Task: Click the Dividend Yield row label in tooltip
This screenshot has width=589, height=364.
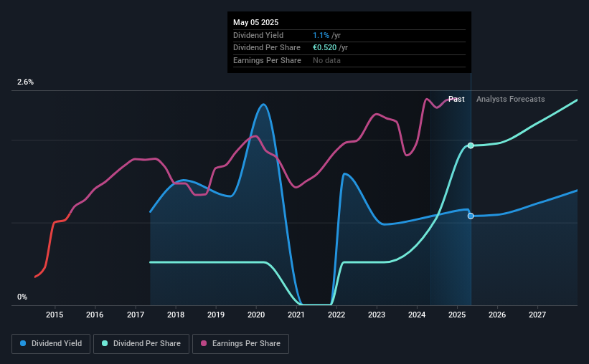Action: (x=258, y=35)
